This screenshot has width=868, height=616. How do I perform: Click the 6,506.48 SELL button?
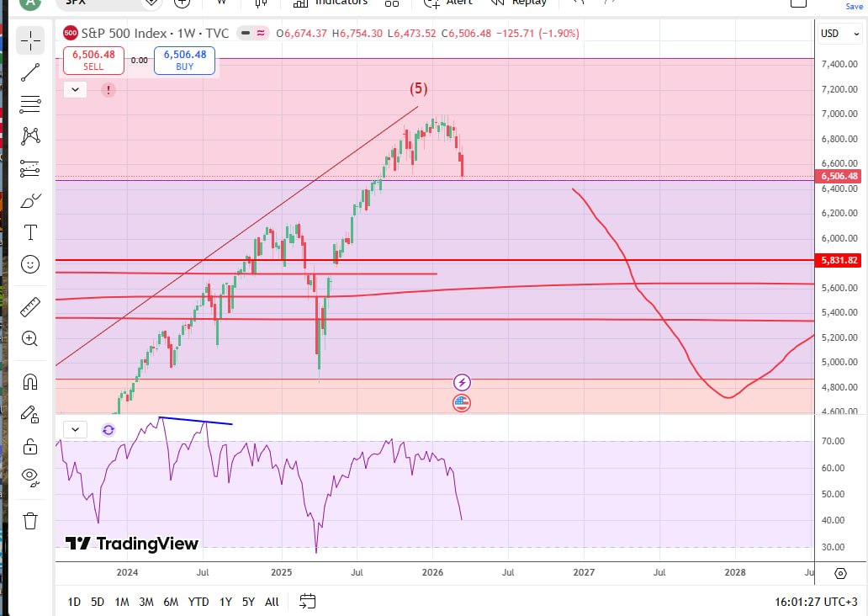tap(93, 61)
